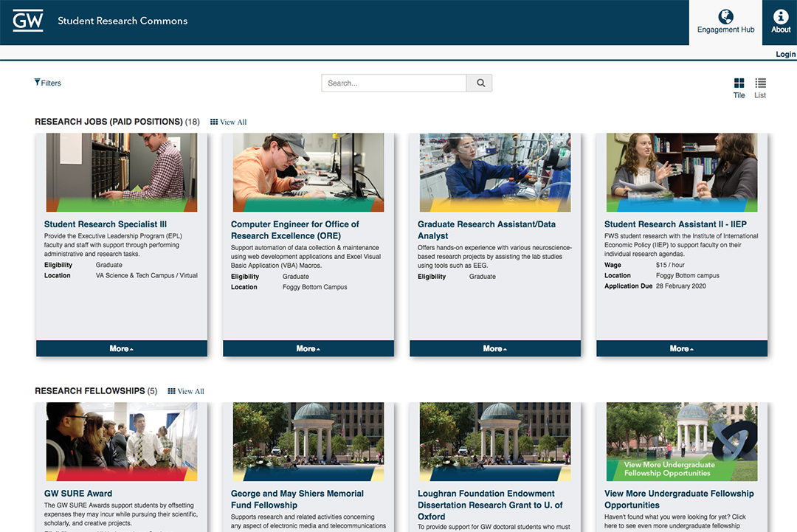797x532 pixels.
Task: Click the GW logo in the header
Action: (28, 21)
